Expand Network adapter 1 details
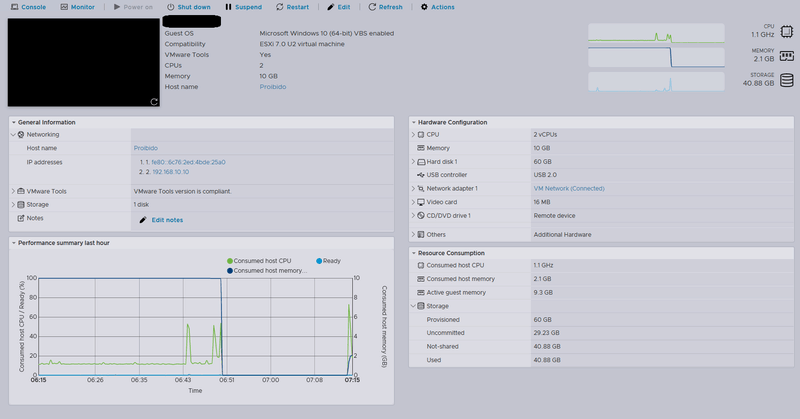This screenshot has width=800, height=419. pyautogui.click(x=413, y=188)
